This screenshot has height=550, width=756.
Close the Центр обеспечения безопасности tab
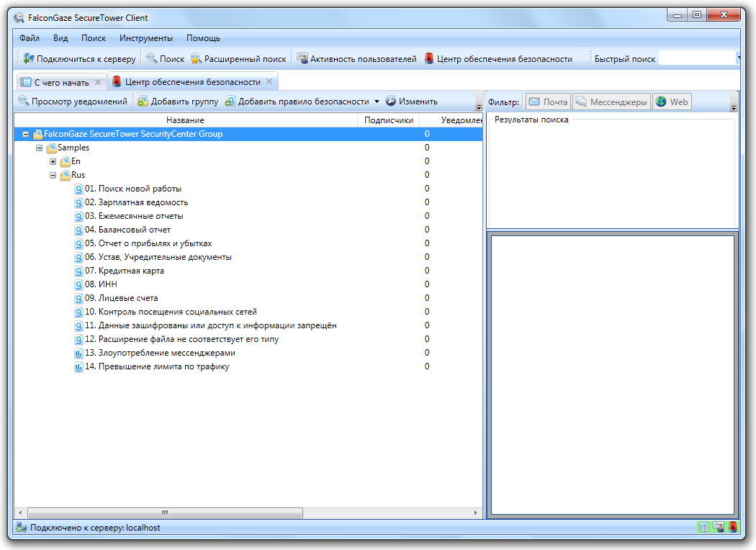click(x=269, y=81)
